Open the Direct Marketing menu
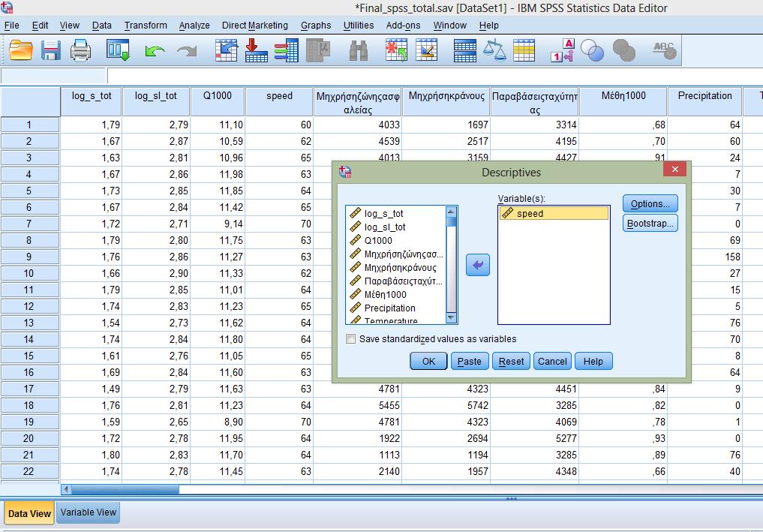763x532 pixels. pos(255,26)
